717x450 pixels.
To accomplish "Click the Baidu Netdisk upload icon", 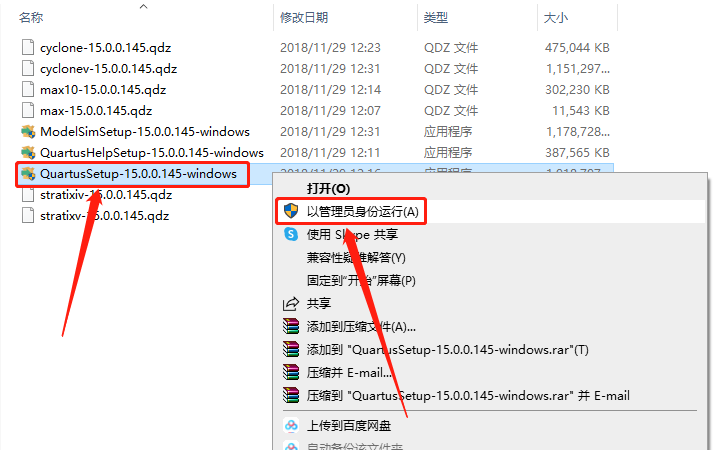I will (x=291, y=426).
